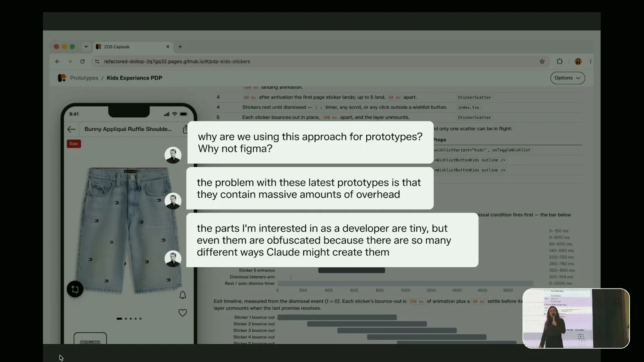The image size is (644, 362).
Task: Click the first StickerScatter code label
Action: point(474,97)
